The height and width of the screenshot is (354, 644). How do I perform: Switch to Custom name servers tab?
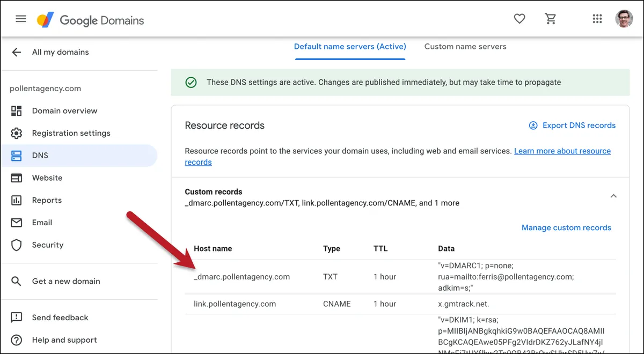tap(465, 47)
